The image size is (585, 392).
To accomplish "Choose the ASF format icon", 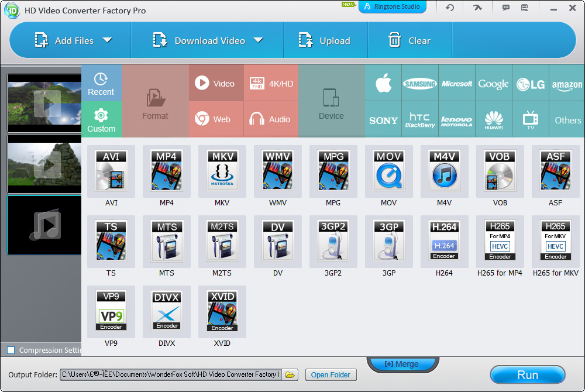I will (556, 171).
